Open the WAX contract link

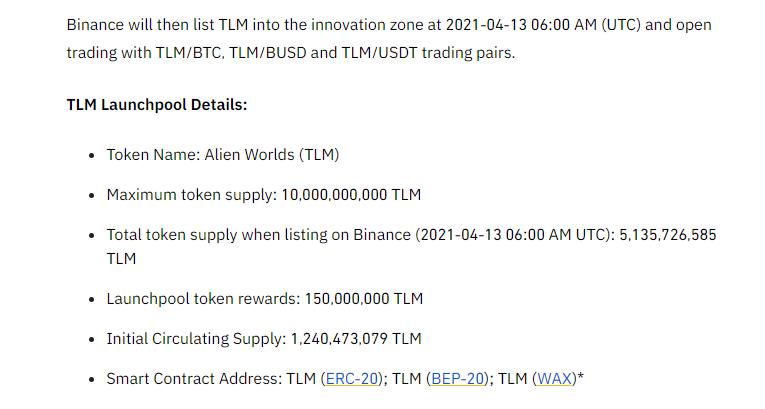pos(554,379)
